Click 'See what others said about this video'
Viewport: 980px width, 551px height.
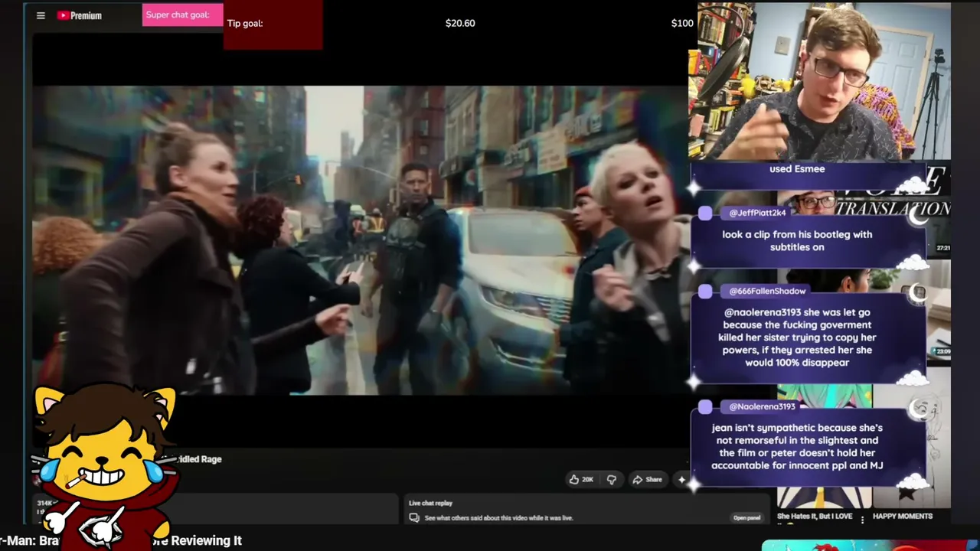point(498,518)
